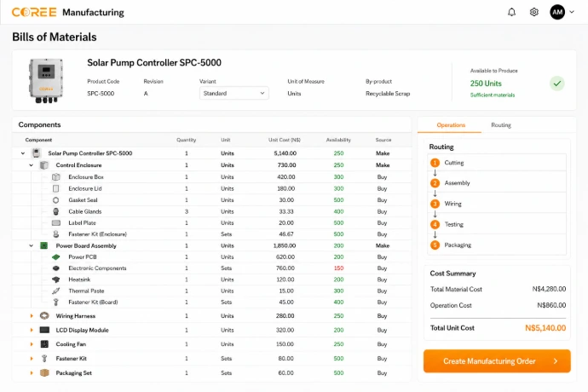Click the Source column header
The height and width of the screenshot is (392, 588).
pos(383,140)
